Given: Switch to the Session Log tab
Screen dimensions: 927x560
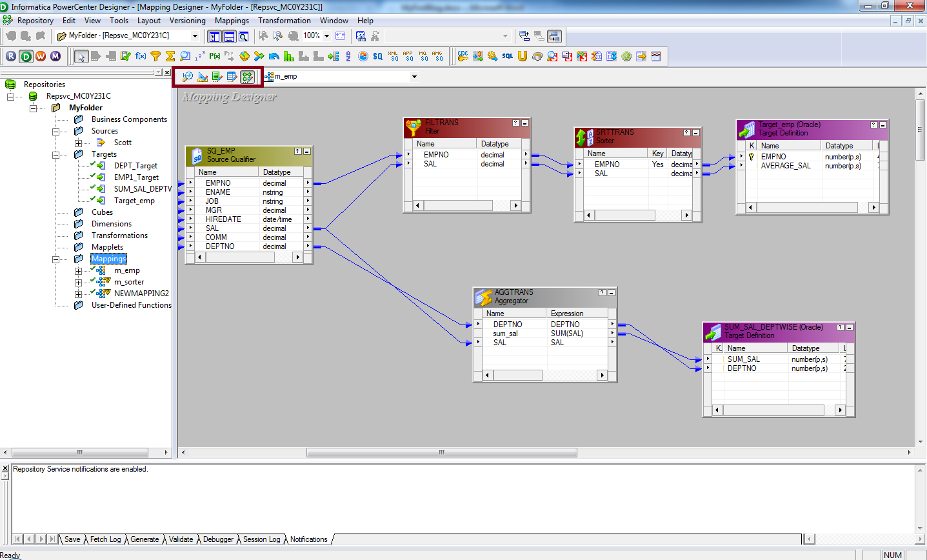Looking at the screenshot, I should 262,539.
